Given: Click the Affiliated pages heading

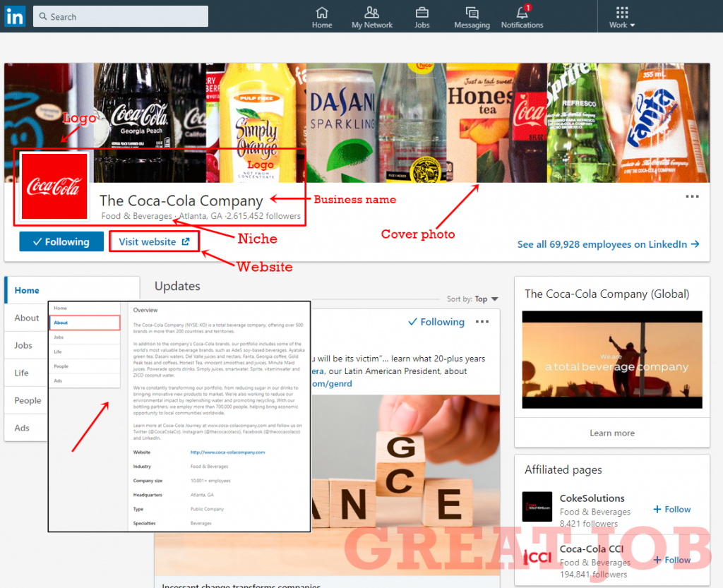Looking at the screenshot, I should click(563, 469).
